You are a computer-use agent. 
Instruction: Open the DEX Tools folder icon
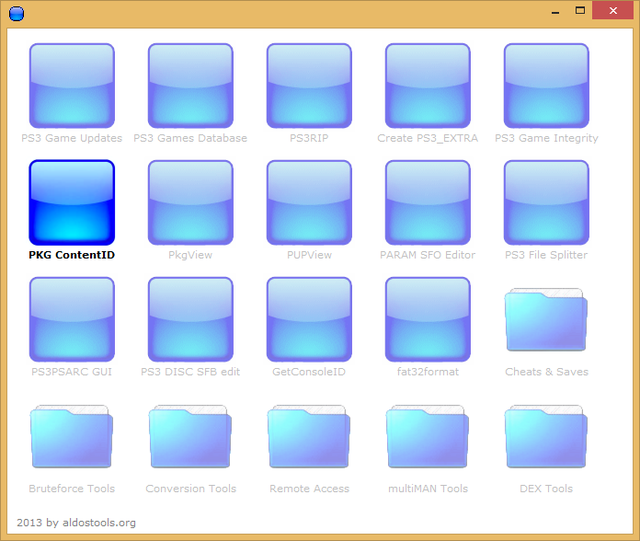(x=546, y=436)
